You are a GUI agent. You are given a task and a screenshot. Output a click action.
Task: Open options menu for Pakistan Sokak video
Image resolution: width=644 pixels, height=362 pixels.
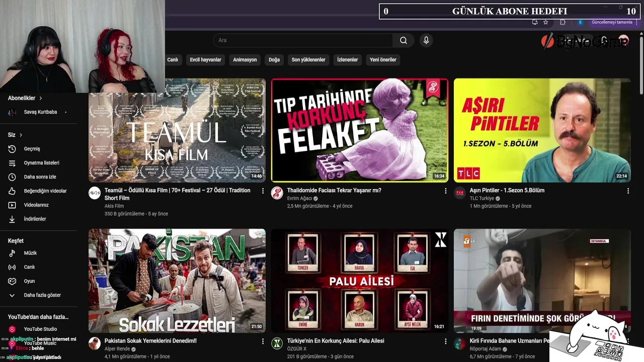tap(263, 341)
